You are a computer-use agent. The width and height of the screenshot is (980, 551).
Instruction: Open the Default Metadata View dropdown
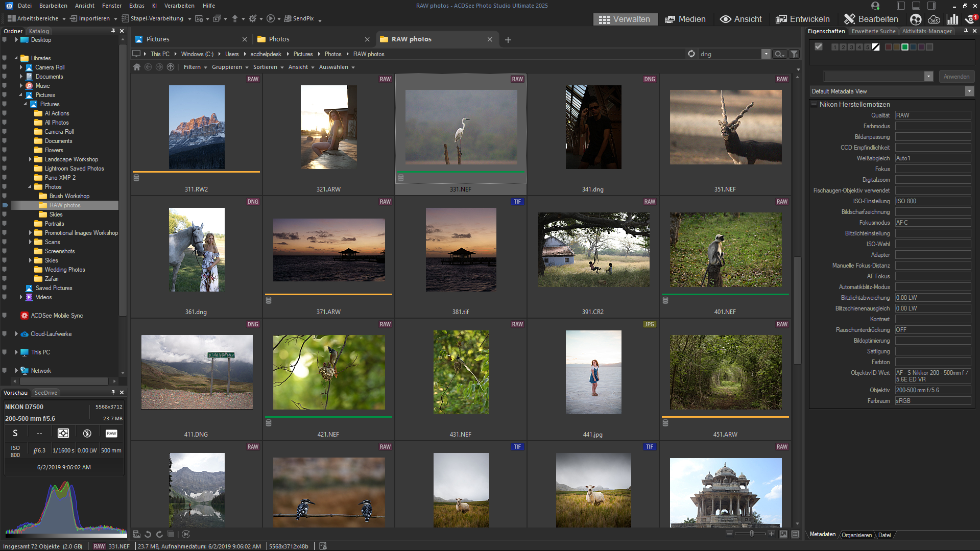coord(969,91)
